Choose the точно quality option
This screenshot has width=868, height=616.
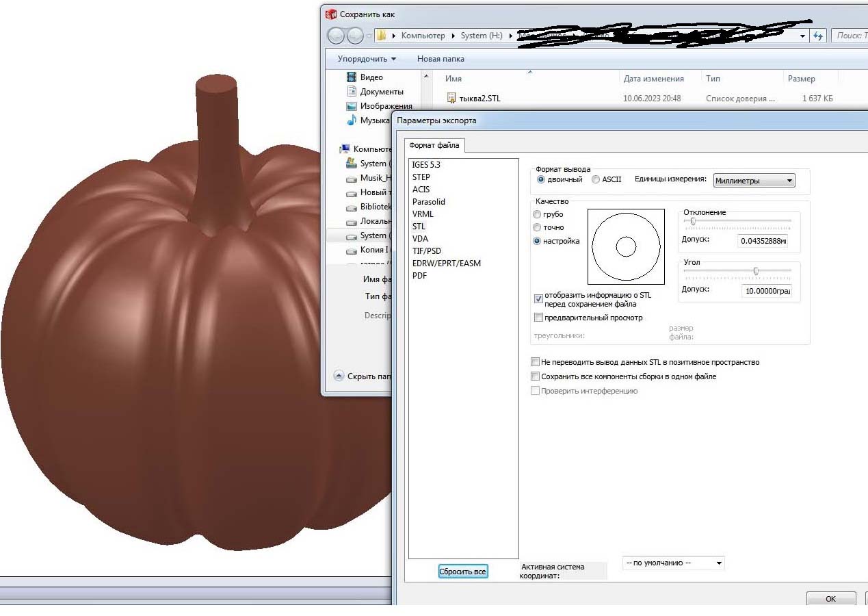point(537,227)
